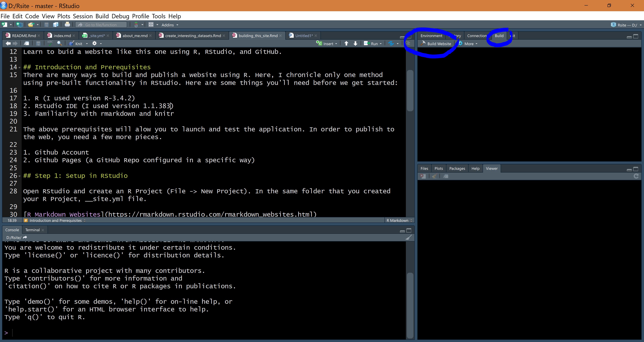Open the R Markdown file type selector

(x=399, y=221)
